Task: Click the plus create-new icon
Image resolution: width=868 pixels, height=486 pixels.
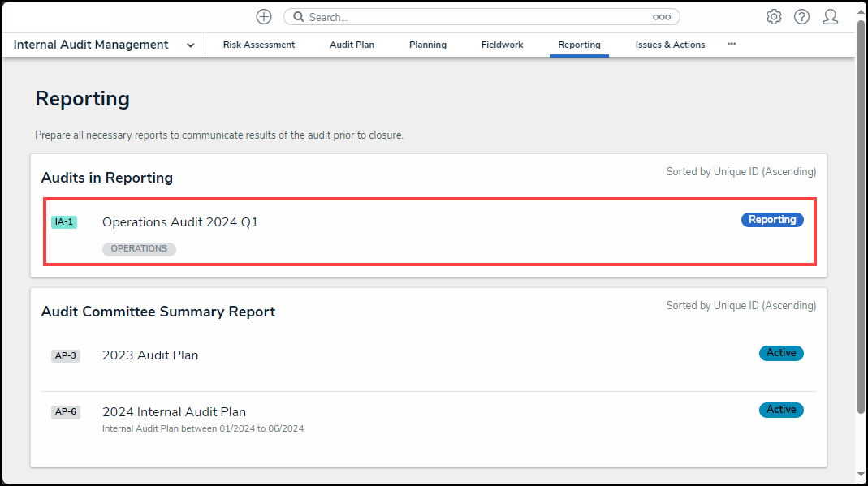Action: pyautogui.click(x=264, y=17)
